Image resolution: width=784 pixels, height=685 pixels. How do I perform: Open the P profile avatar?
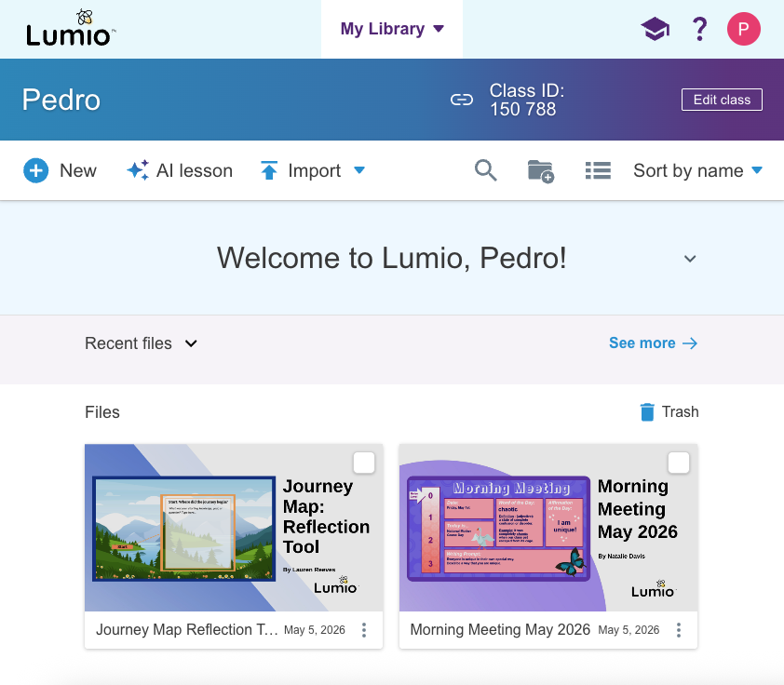pyautogui.click(x=744, y=29)
